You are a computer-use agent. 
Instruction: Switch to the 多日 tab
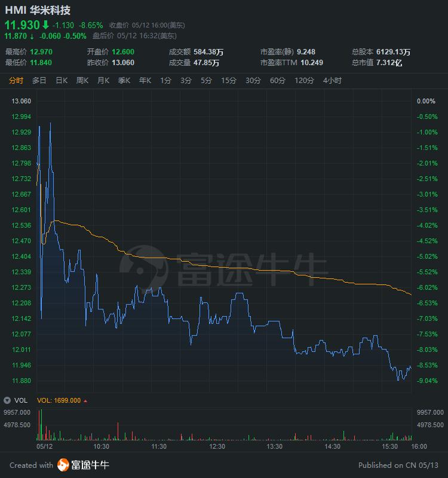[x=39, y=81]
